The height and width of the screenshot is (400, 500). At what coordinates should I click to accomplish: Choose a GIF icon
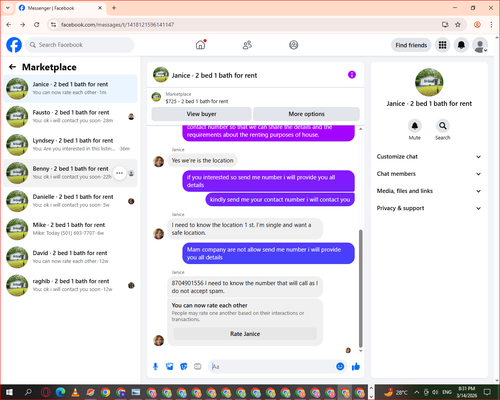click(198, 367)
